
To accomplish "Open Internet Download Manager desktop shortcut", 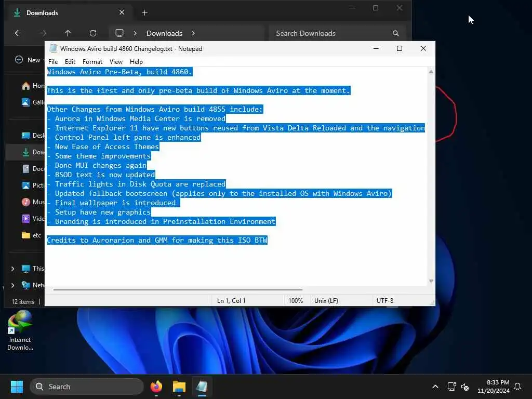I will [x=20, y=330].
